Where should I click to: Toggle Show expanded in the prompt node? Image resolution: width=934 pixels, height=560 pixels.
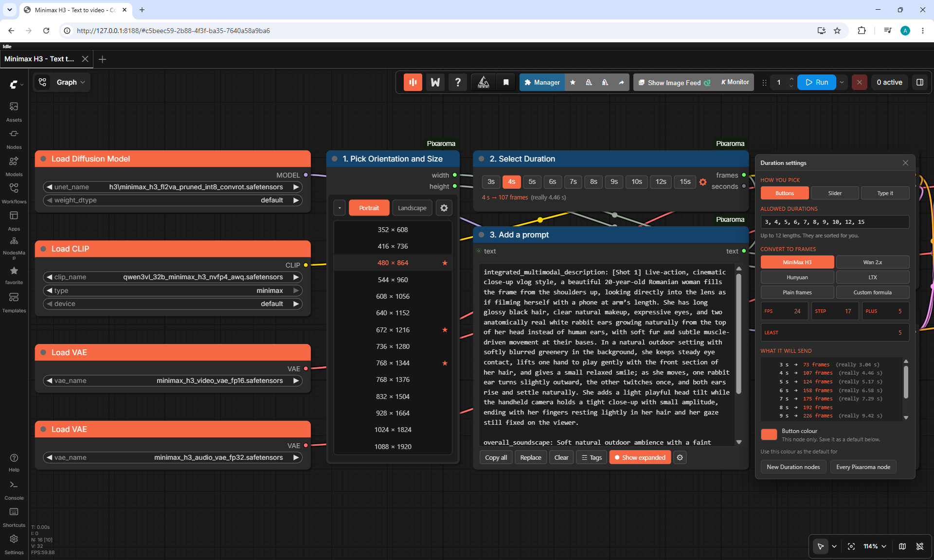[640, 457]
